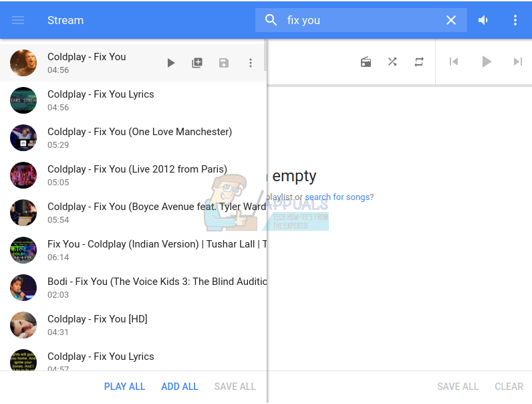Click thumbnail of Boyce Avenue result
The image size is (532, 404).
tap(23, 213)
